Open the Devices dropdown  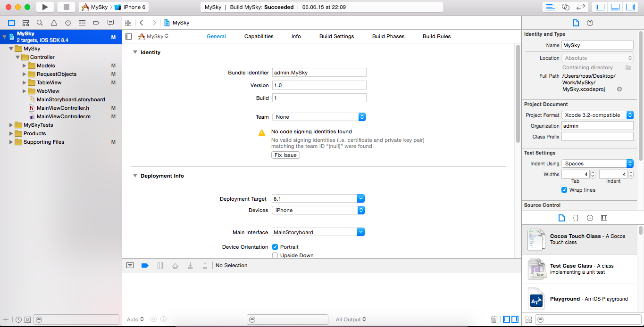pos(318,210)
